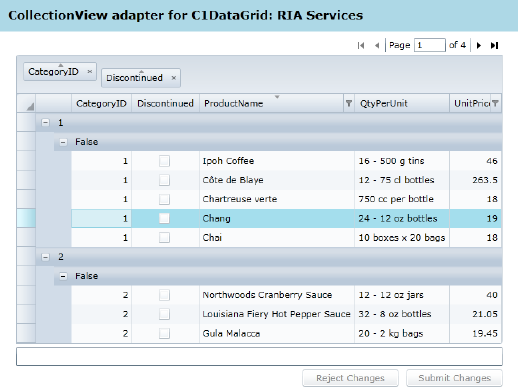This screenshot has width=518, height=388.
Task: Click the CategoryID column header
Action: tap(101, 103)
